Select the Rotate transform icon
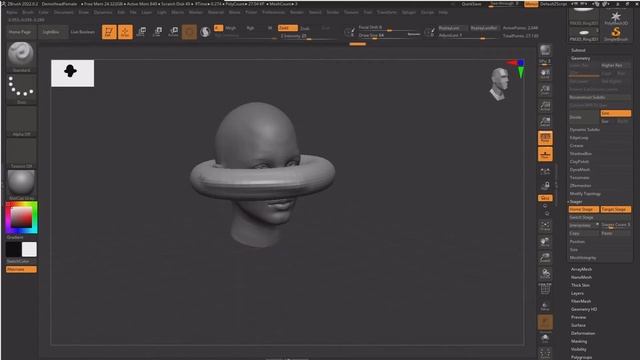Screen dimensions: 640x360 [x=173, y=32]
